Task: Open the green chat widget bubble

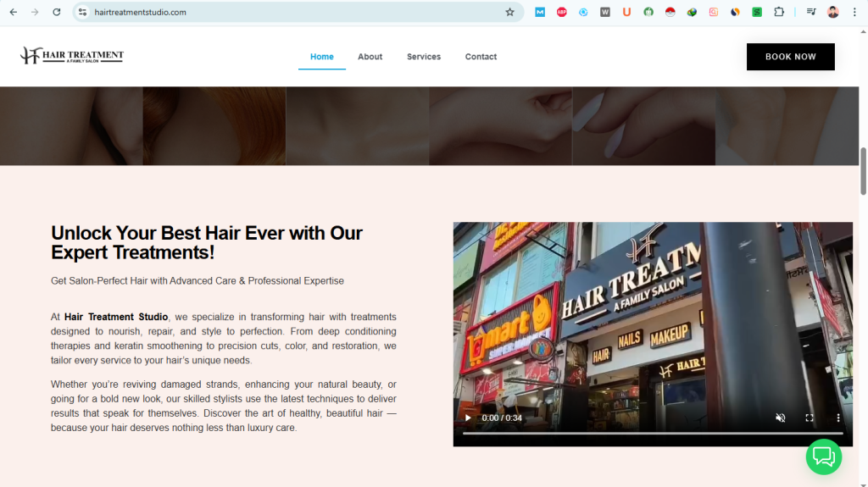Action: pyautogui.click(x=823, y=457)
